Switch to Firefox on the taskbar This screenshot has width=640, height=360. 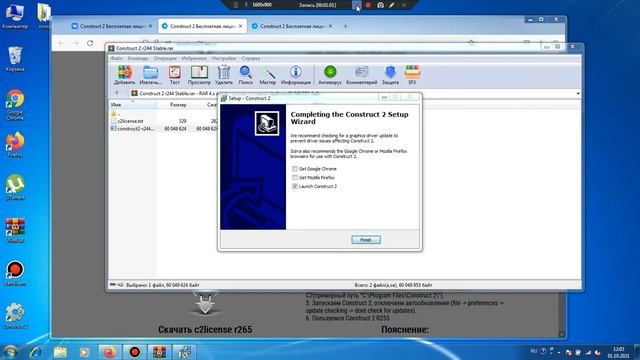click(x=109, y=352)
